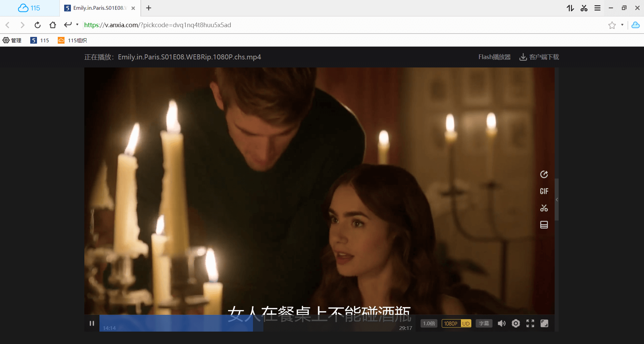Screen dimensions: 644x344
Task: Click the undo close tab arrow
Action: tap(68, 24)
